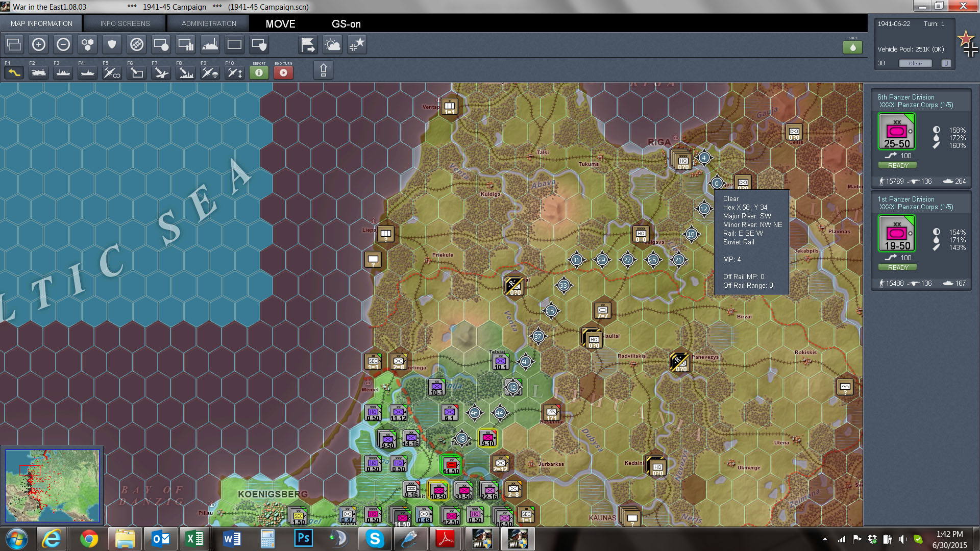Click the plain rectangle toolbar icon

[x=235, y=45]
